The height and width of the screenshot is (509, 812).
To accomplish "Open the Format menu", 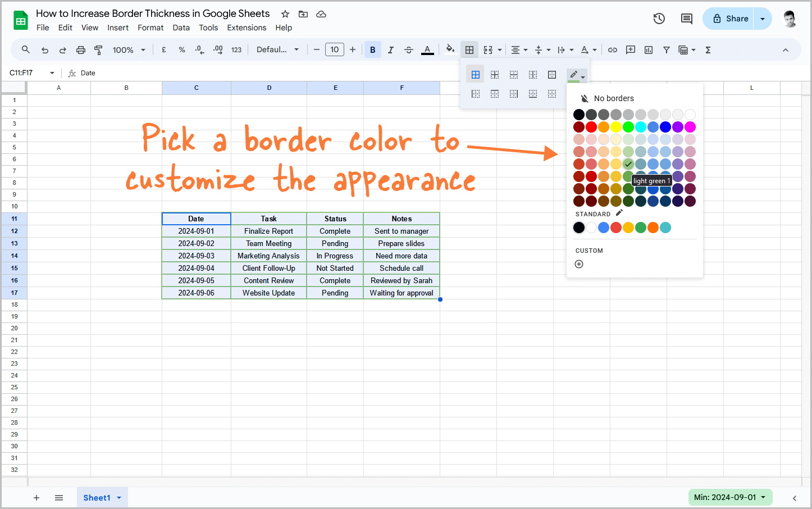I will click(x=150, y=28).
